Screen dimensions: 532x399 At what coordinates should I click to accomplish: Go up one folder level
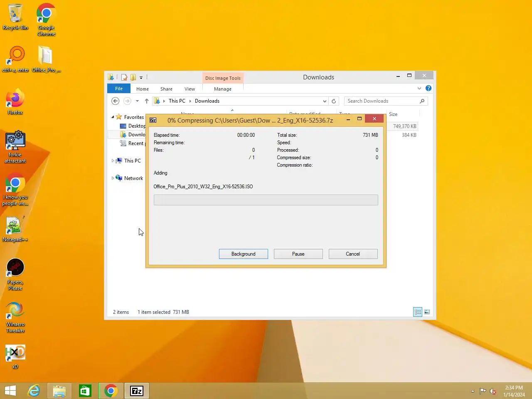(147, 101)
